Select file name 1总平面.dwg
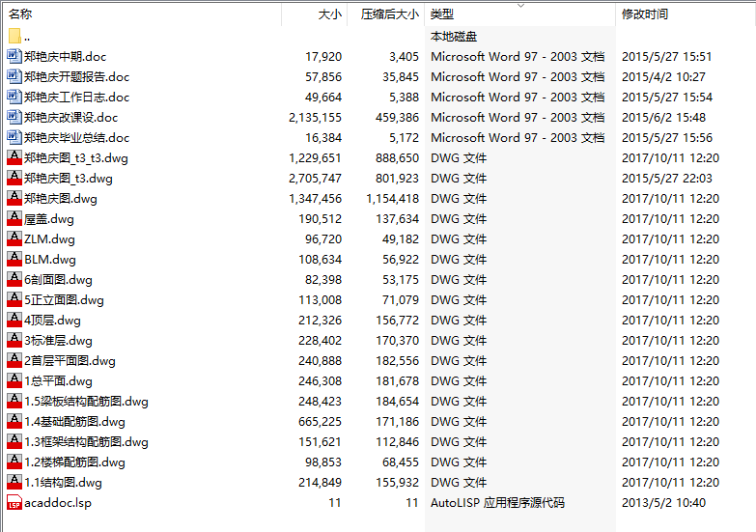The height and width of the screenshot is (532, 756). [58, 381]
